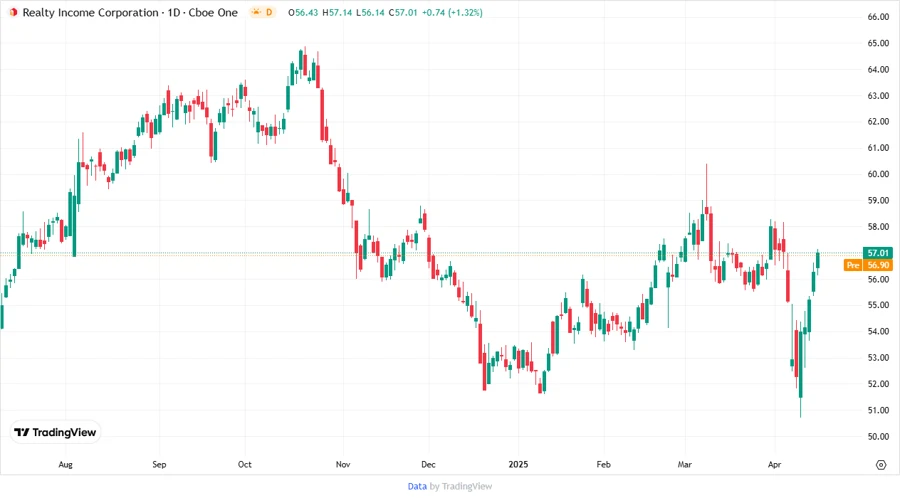Click the orange 'Pre' price label
The image size is (900, 498).
tap(852, 265)
